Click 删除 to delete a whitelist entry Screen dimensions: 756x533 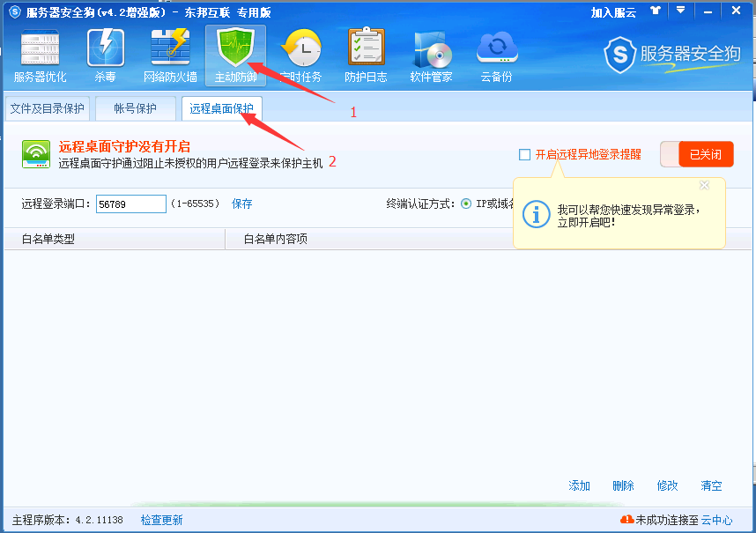point(623,485)
